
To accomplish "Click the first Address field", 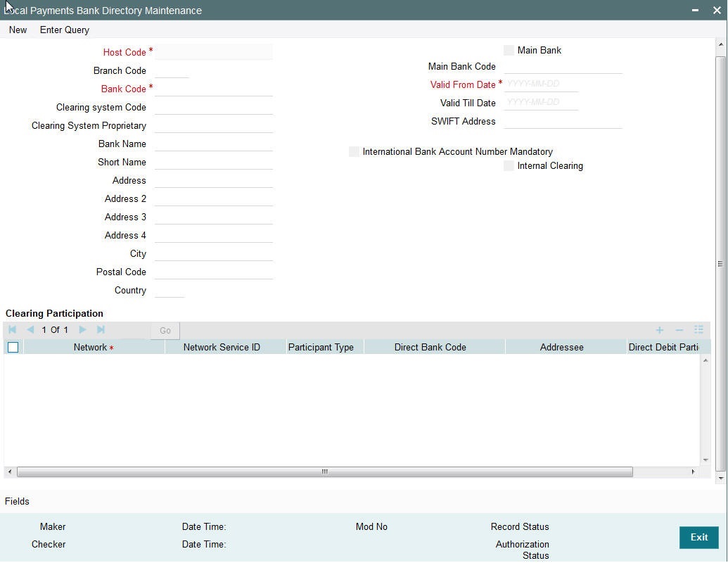I will click(x=214, y=180).
